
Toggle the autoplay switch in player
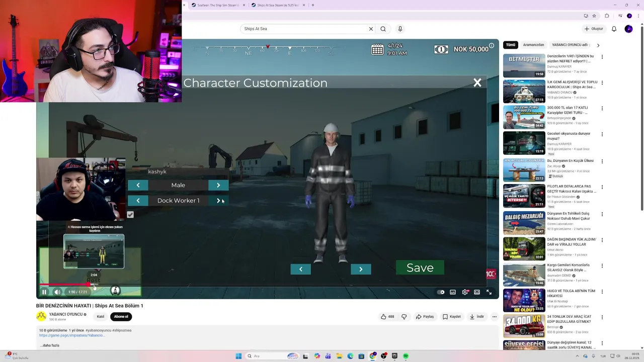441,292
